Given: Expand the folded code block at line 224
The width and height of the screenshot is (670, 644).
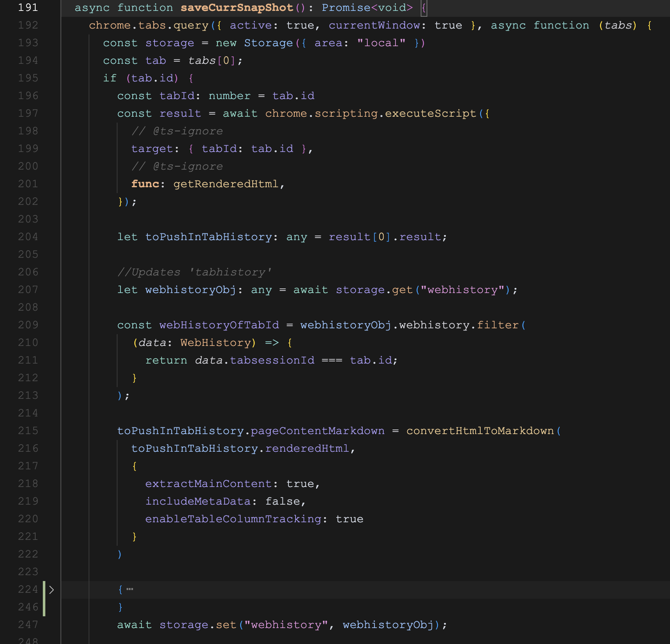Looking at the screenshot, I should click(51, 590).
